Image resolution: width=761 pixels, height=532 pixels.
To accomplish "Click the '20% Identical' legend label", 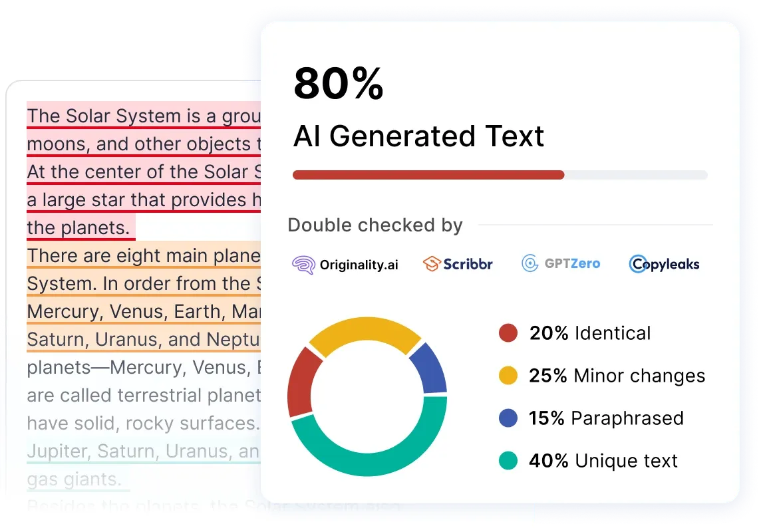I will (x=589, y=333).
